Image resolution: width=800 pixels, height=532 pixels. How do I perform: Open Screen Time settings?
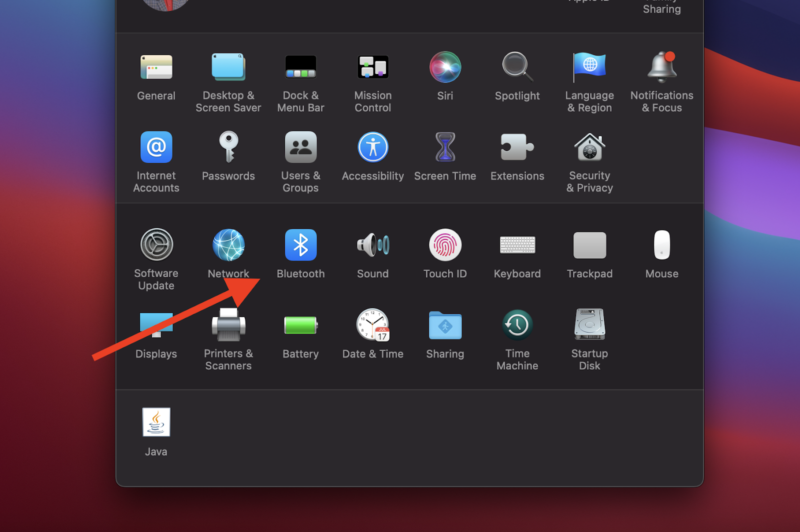coord(445,147)
